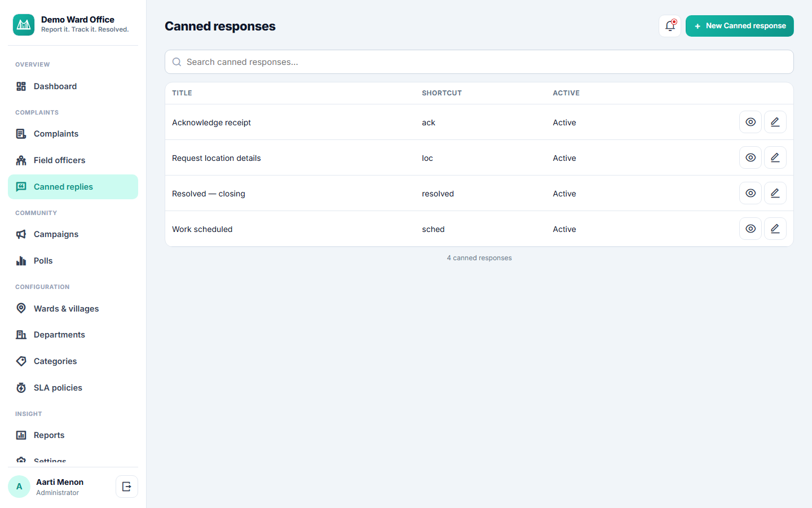Open the Departments configuration
The image size is (812, 508).
(x=73, y=335)
